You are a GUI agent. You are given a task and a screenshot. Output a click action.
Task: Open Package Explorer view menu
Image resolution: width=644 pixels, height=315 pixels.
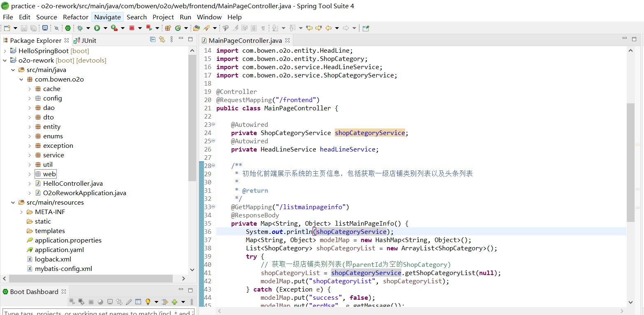(171, 40)
